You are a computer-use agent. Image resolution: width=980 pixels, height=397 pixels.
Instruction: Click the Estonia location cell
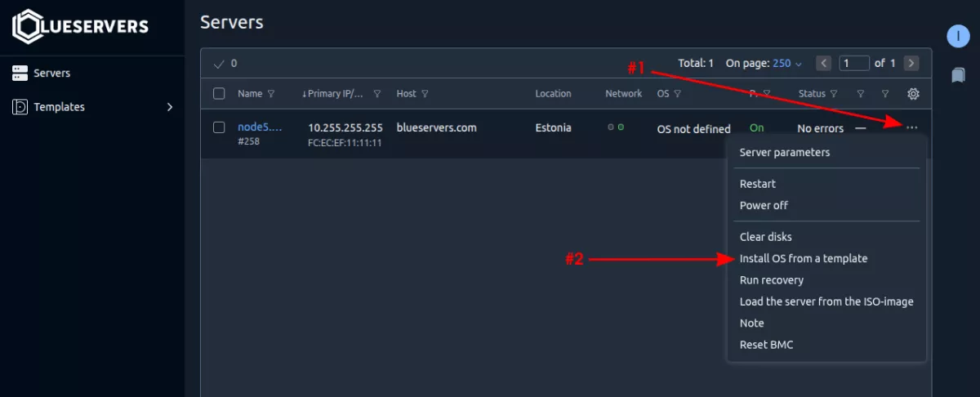[x=554, y=127]
